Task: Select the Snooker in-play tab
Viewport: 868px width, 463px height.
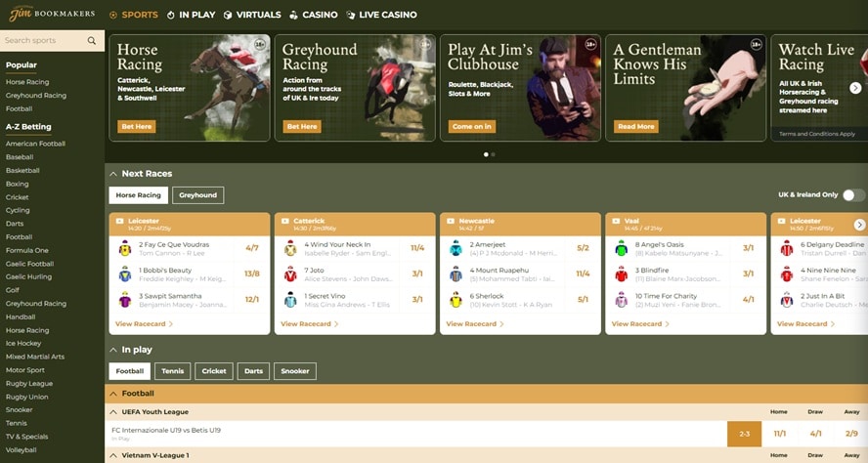Action: 295,371
